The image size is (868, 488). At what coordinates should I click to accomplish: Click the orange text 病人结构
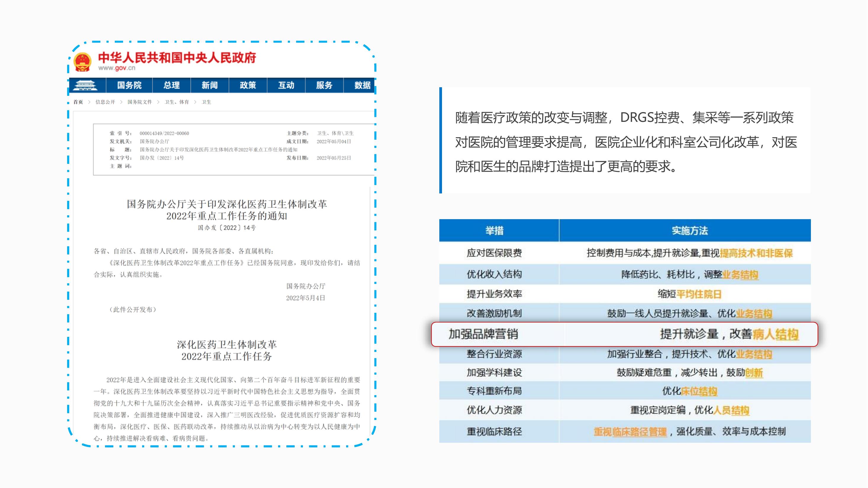pos(775,335)
